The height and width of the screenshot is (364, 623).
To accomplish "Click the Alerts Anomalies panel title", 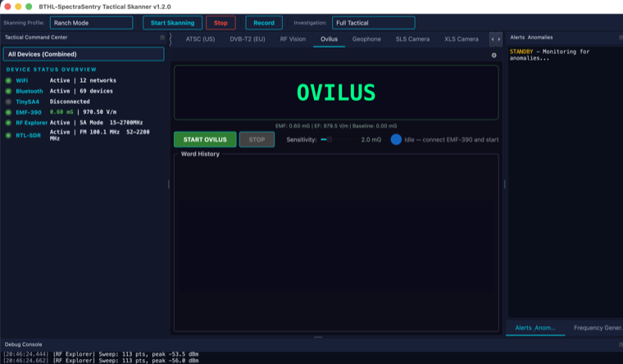I will tap(531, 38).
